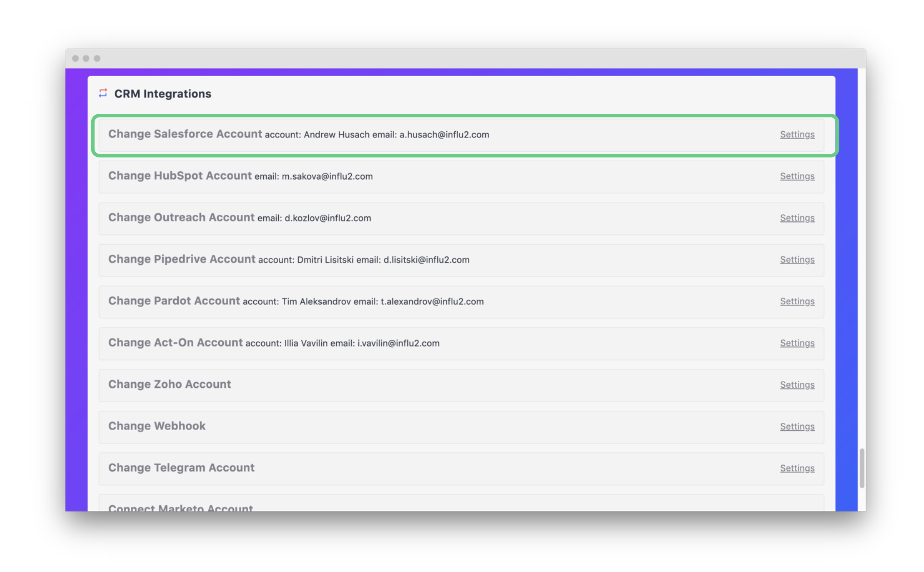Click the leftmost window control dot
The height and width of the screenshot is (572, 924).
coord(76,58)
